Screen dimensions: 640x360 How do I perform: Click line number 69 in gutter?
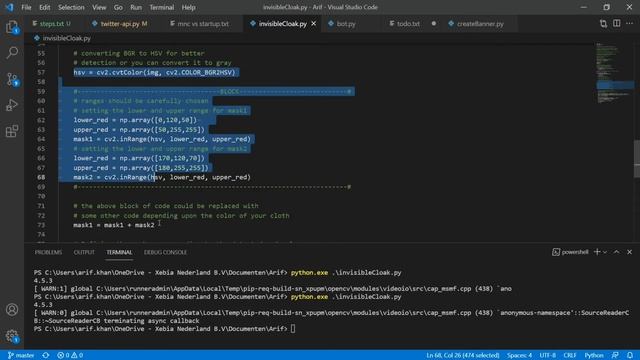(x=41, y=187)
